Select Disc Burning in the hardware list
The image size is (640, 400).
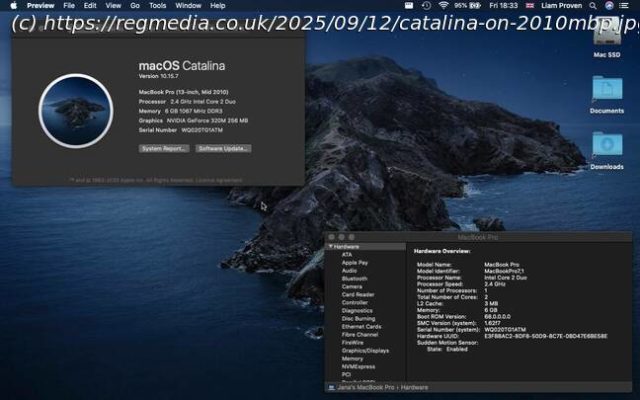(x=358, y=319)
